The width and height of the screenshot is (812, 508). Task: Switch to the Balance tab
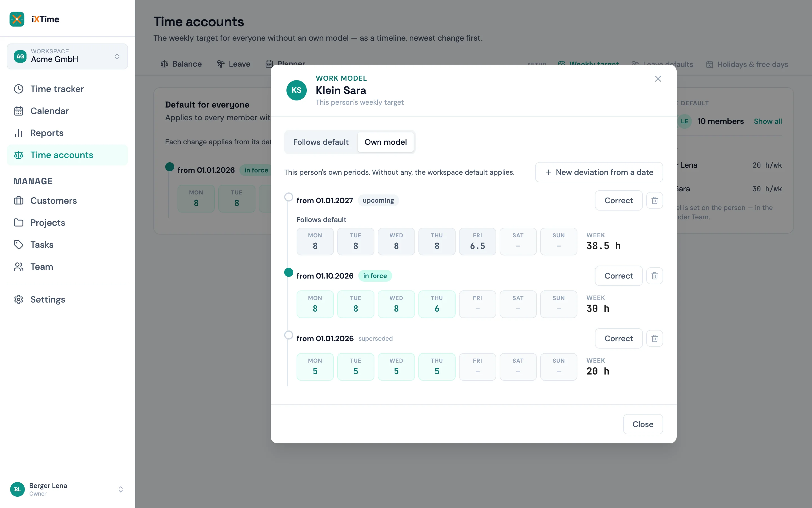pos(181,64)
